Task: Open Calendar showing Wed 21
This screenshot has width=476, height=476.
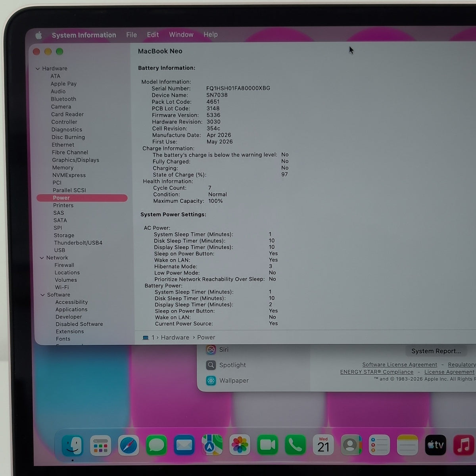Action: coord(323,445)
